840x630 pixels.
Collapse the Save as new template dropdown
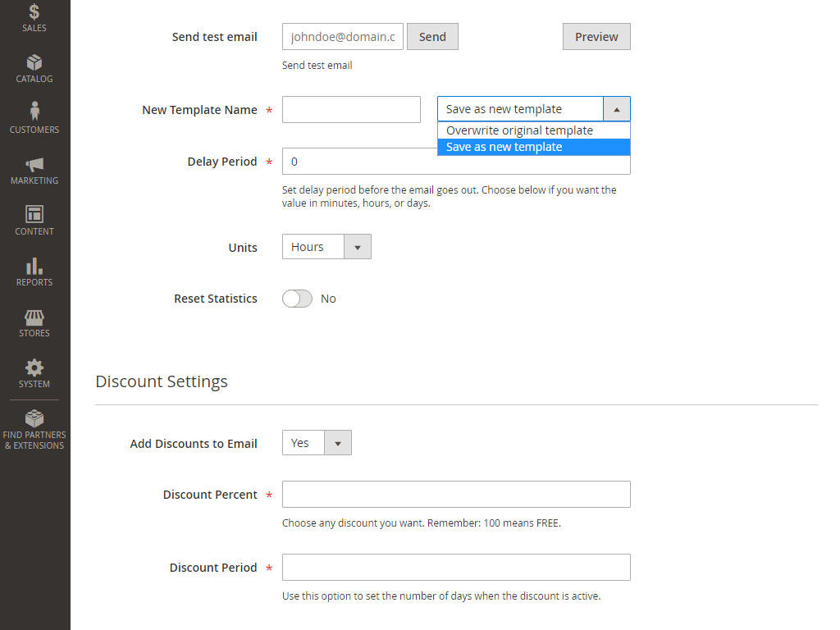pos(533,109)
